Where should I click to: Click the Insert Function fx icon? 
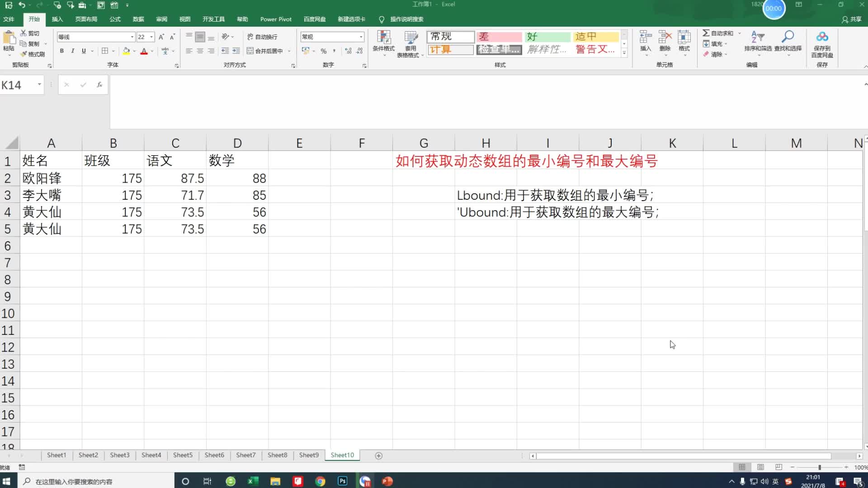coord(99,84)
